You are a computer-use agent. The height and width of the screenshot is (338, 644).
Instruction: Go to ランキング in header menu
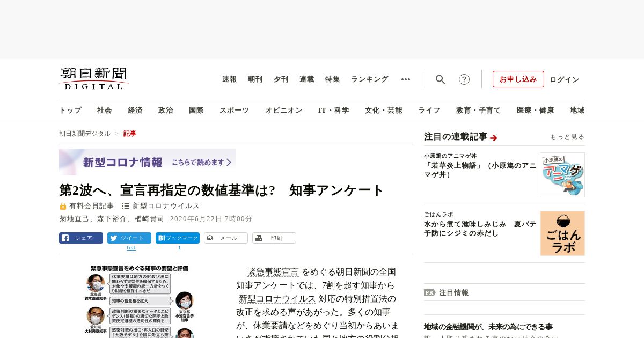pos(370,79)
